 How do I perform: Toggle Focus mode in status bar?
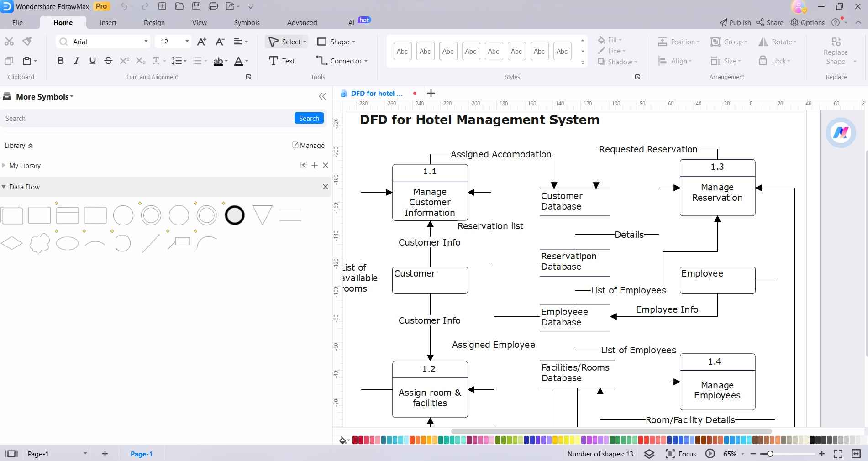pyautogui.click(x=681, y=454)
